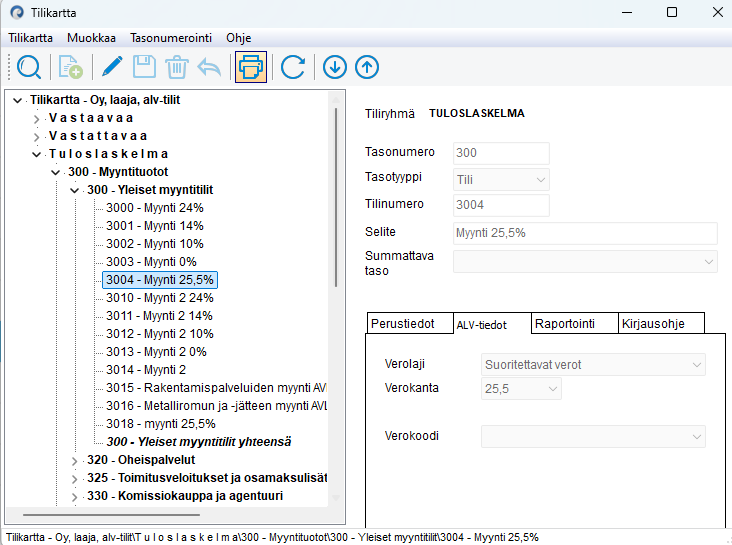
Task: Open the Muokkaa menu
Action: (91, 38)
